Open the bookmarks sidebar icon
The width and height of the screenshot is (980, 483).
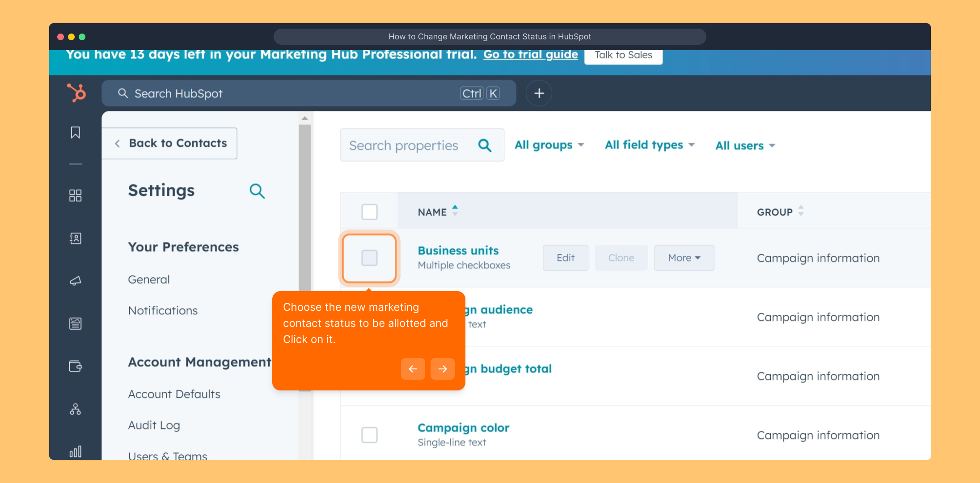(x=75, y=132)
